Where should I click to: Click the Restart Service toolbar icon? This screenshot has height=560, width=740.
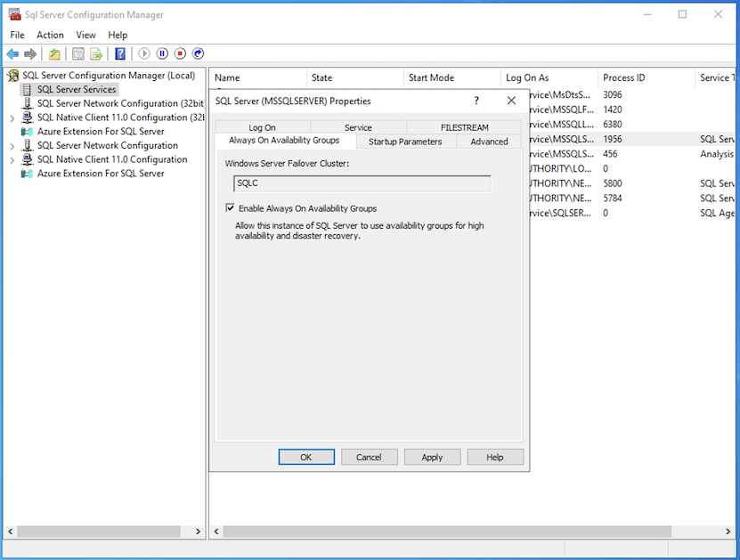tap(199, 53)
